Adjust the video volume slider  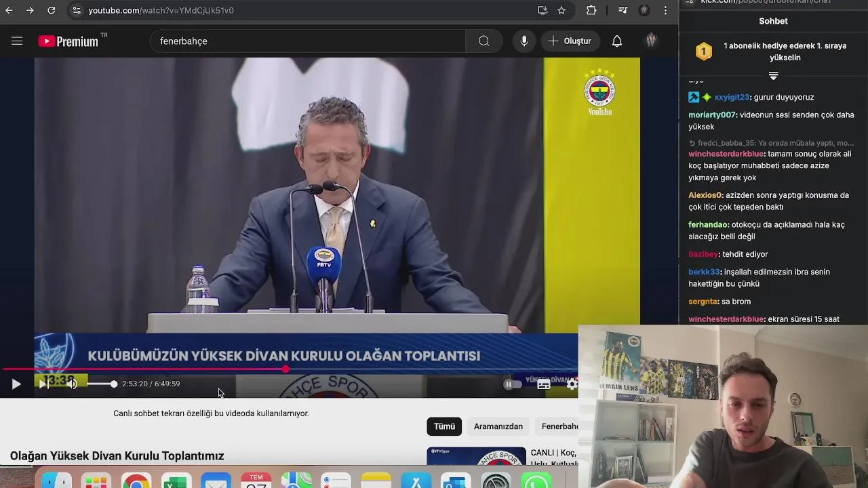(101, 384)
